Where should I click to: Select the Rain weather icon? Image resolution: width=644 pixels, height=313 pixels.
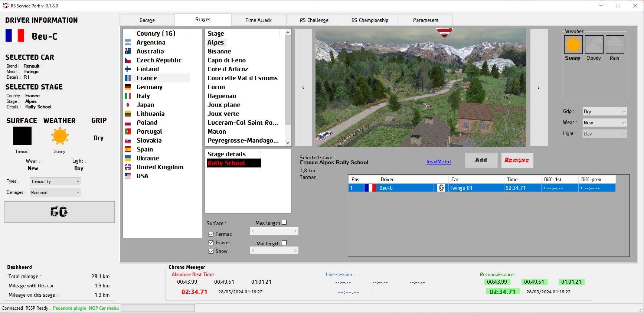615,45
